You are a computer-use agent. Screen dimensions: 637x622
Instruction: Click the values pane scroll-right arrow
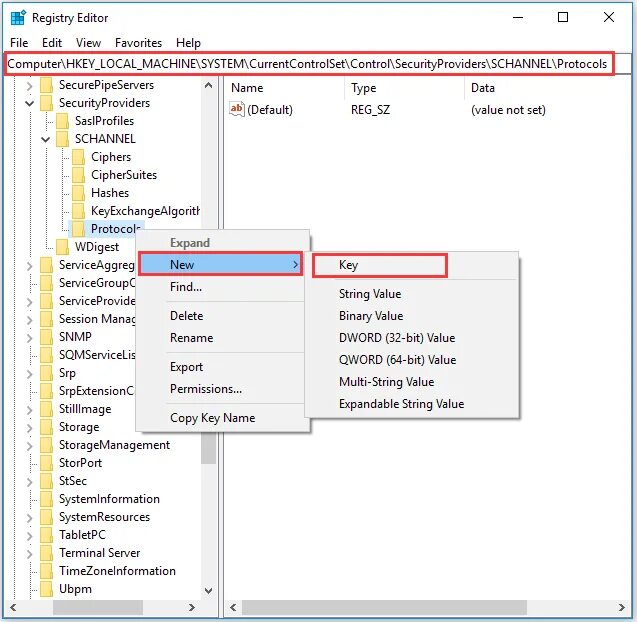[622, 607]
